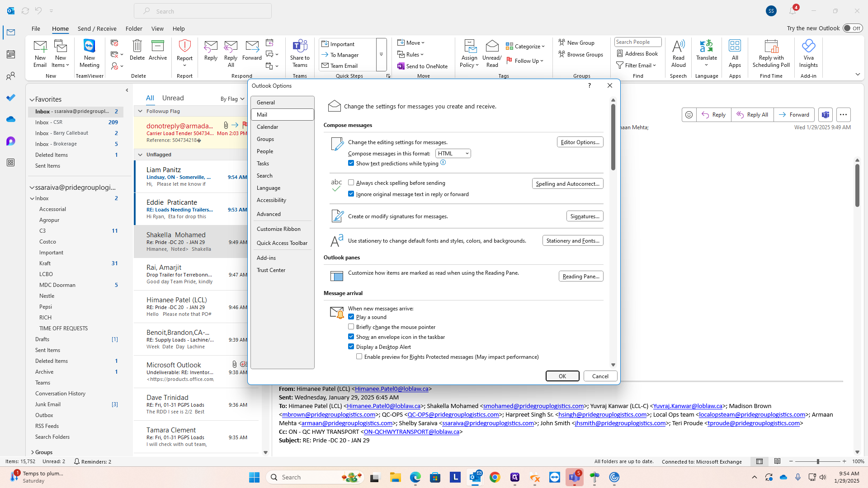Expand the Categorize dropdown
Screen dimensions: 868x488
coord(525,46)
